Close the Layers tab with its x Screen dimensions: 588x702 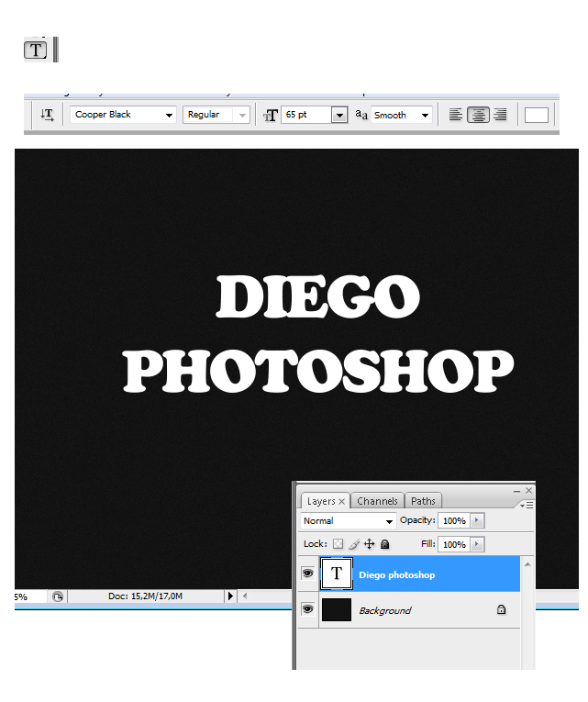342,501
